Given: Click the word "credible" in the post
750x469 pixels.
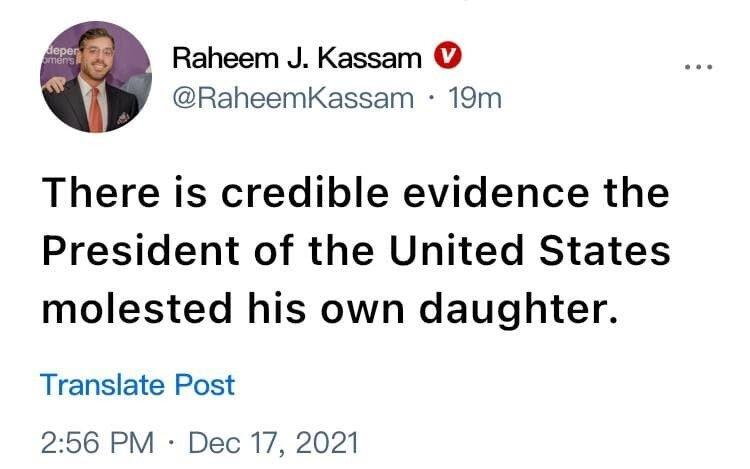Looking at the screenshot, I should pyautogui.click(x=304, y=193).
